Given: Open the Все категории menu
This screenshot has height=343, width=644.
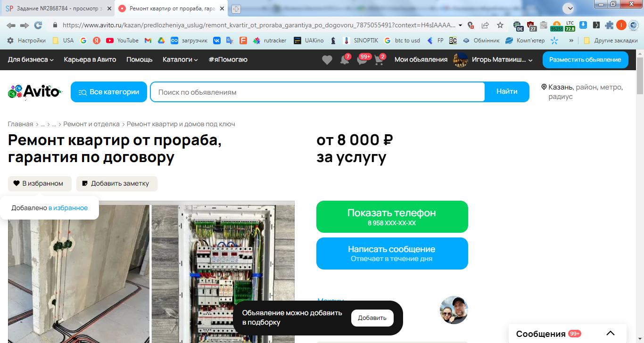Looking at the screenshot, I should [x=109, y=92].
